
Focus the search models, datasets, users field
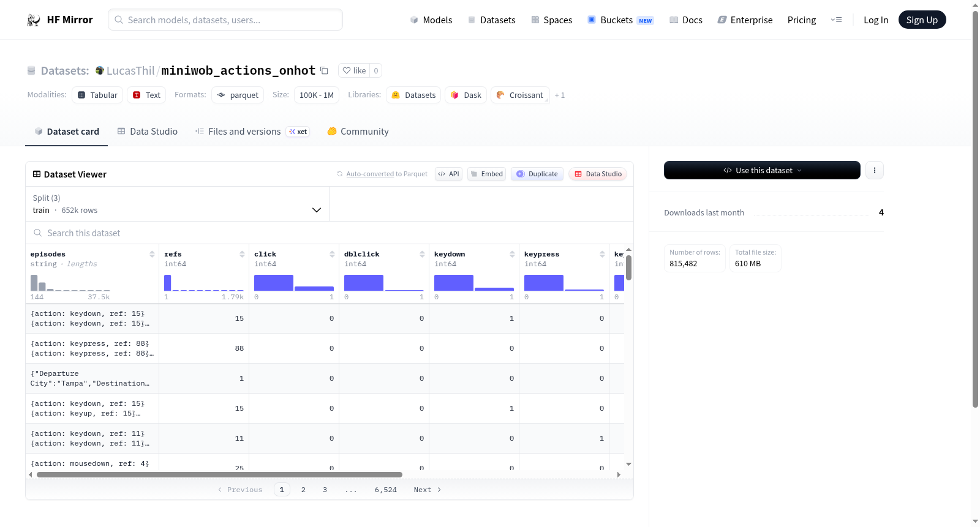pos(225,20)
